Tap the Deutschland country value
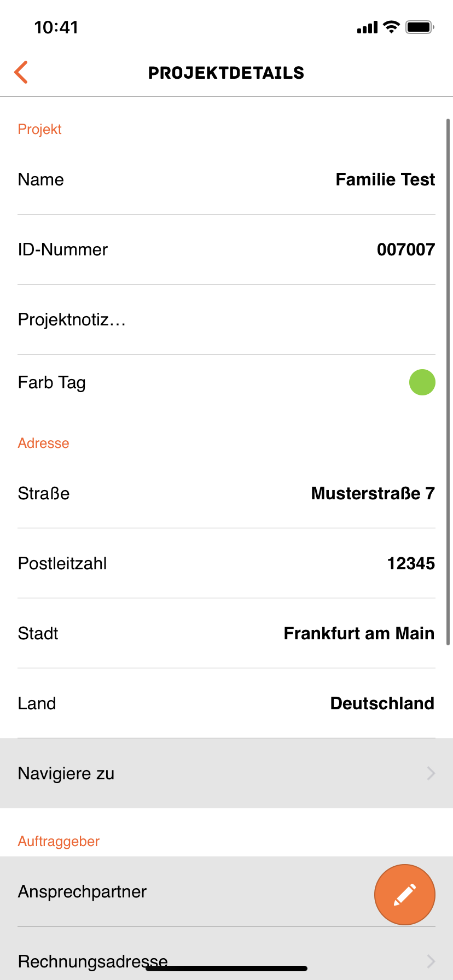 coord(382,703)
